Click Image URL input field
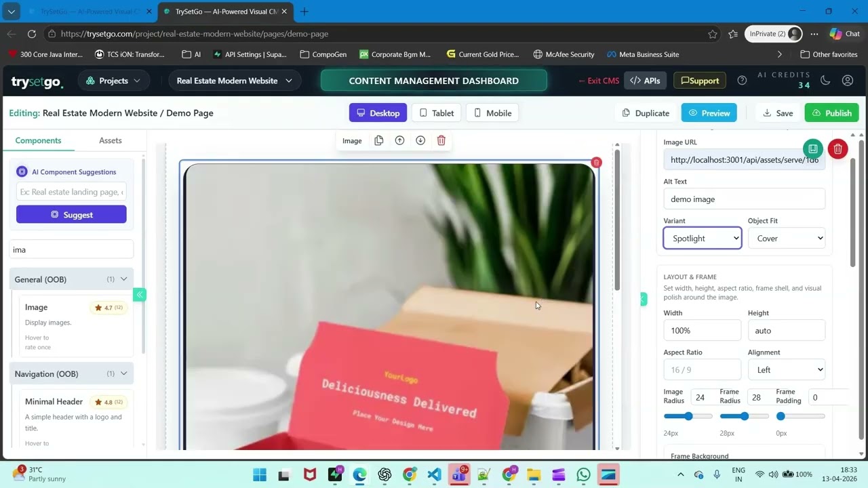The width and height of the screenshot is (868, 488). pyautogui.click(x=744, y=160)
